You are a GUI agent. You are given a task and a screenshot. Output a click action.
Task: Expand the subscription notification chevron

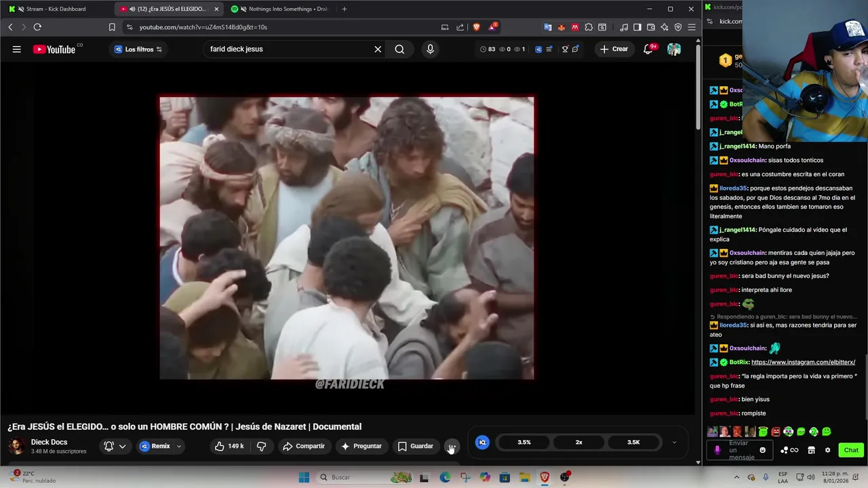[122, 446]
